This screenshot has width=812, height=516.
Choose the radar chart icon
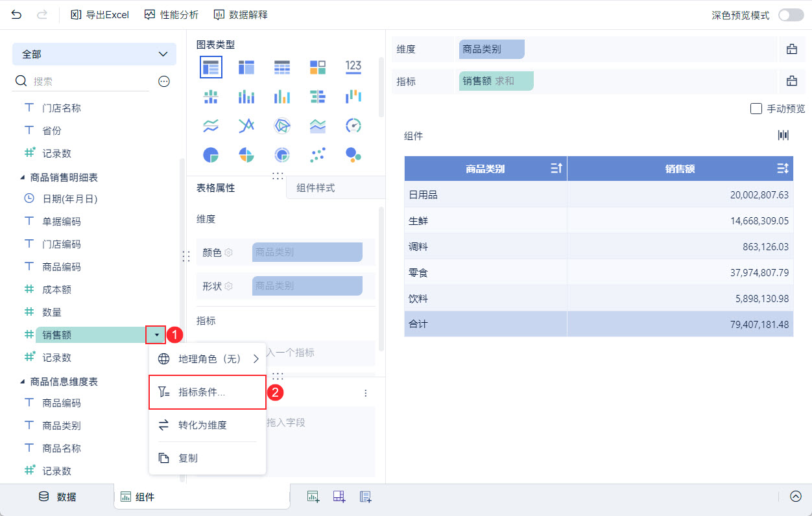click(282, 126)
